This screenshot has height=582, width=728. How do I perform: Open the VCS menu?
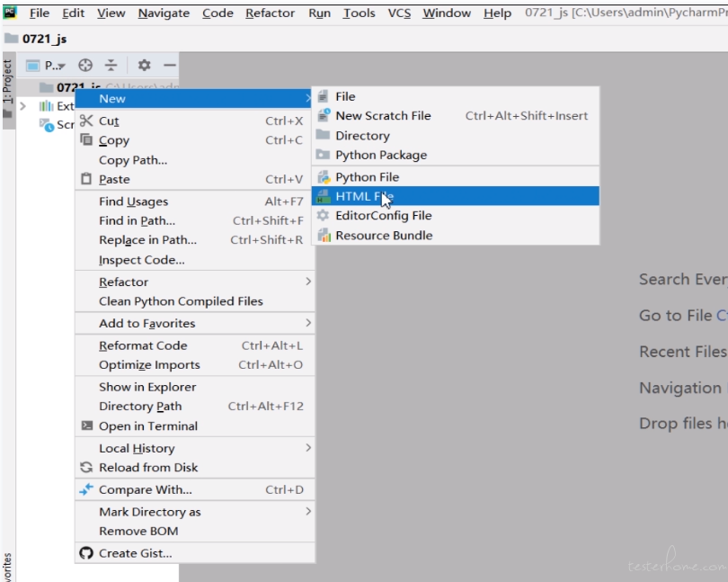[x=399, y=13]
